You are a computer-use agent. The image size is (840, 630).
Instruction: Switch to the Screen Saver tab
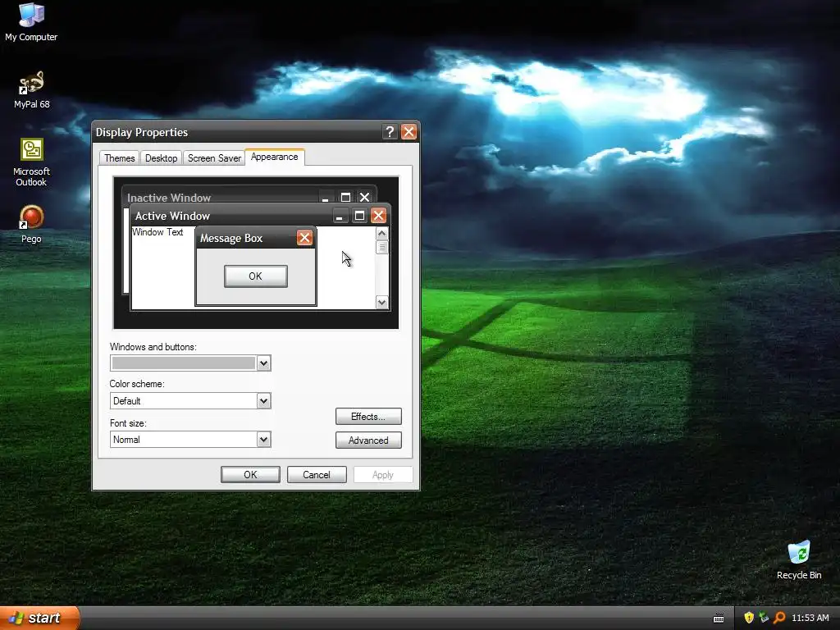214,158
